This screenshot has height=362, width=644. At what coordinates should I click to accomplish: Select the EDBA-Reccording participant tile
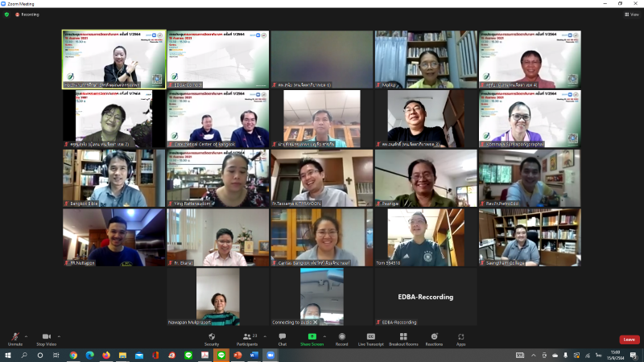(x=426, y=297)
